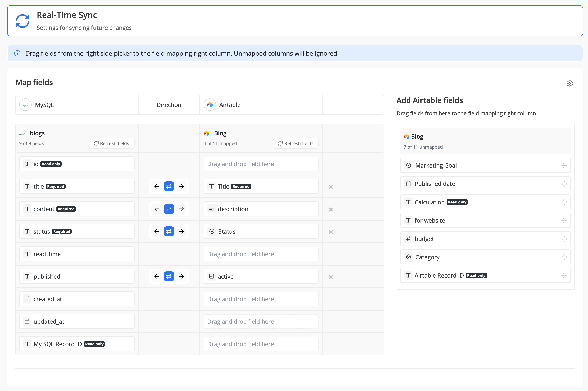This screenshot has height=391, width=588.
Task: Select the budget number field
Action: (x=485, y=239)
